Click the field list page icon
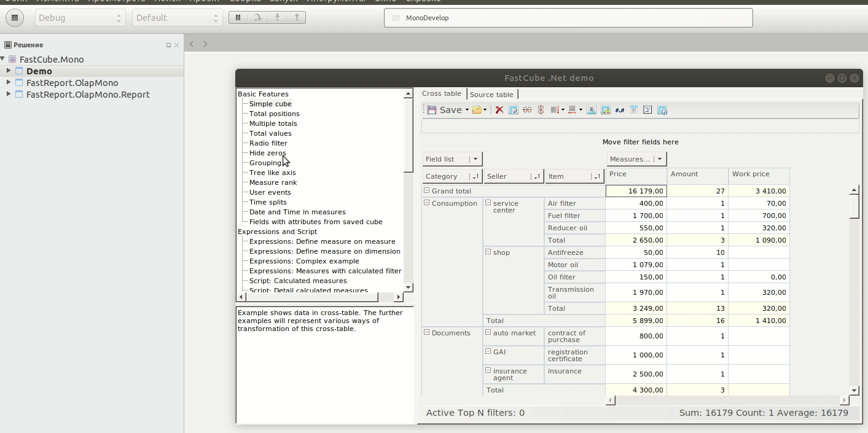The height and width of the screenshot is (433, 868). 634,110
